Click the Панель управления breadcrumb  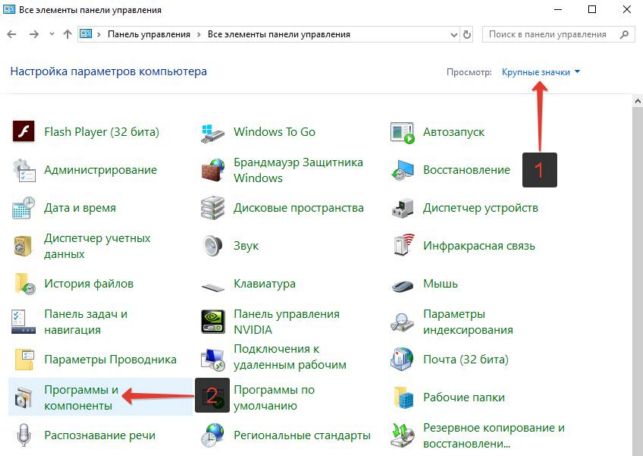point(149,34)
